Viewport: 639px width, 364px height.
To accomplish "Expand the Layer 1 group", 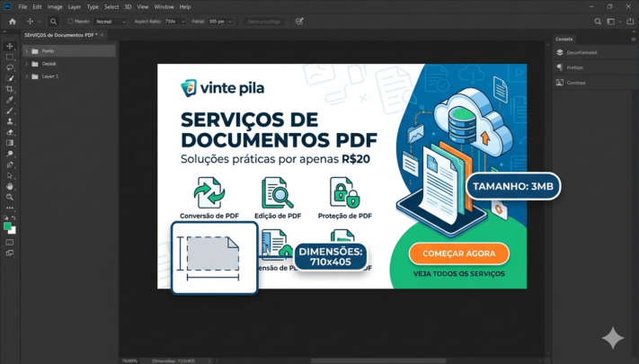I will [x=26, y=76].
